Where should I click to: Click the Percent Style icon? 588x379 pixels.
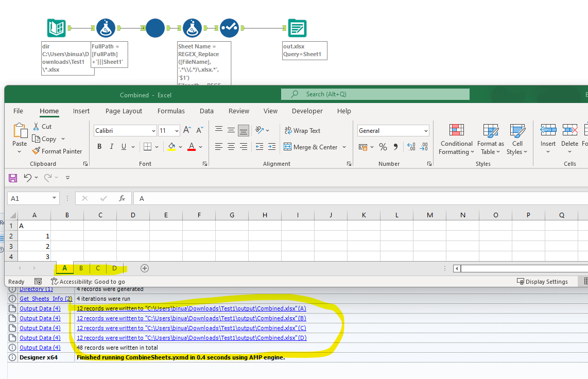tap(383, 147)
